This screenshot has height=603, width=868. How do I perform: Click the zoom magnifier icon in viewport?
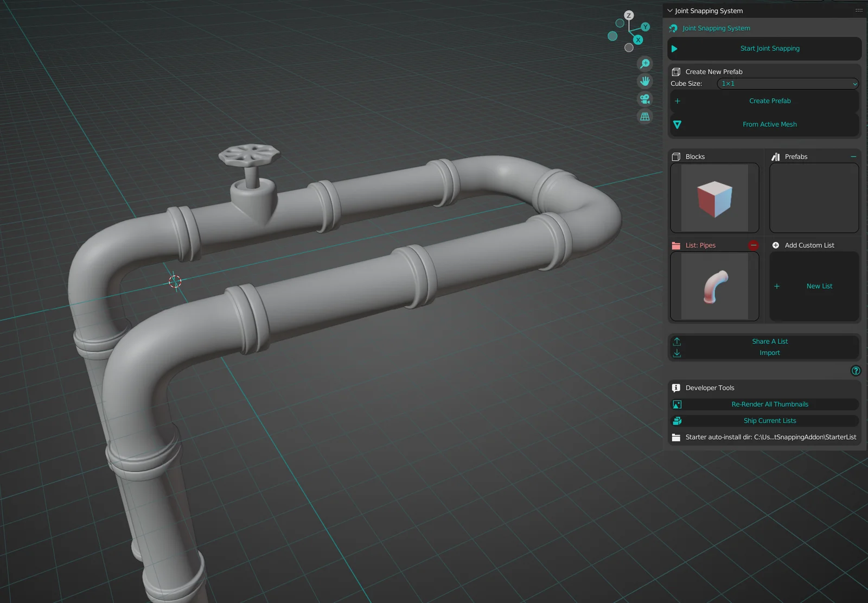click(644, 64)
